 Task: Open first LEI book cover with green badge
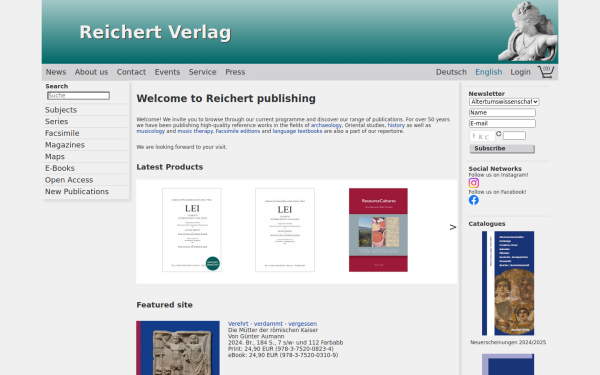coord(192,230)
